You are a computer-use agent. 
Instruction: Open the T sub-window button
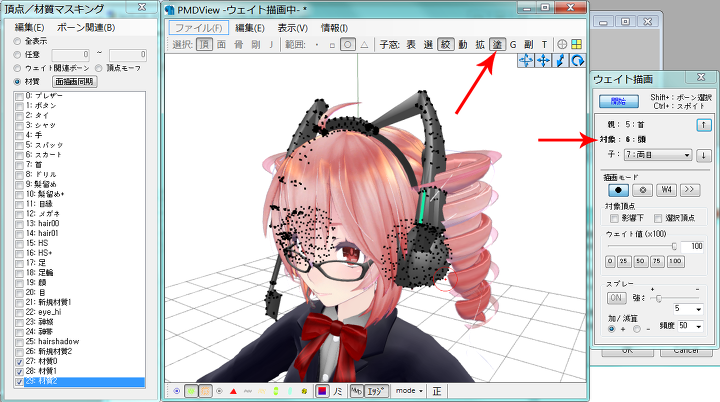coord(544,45)
